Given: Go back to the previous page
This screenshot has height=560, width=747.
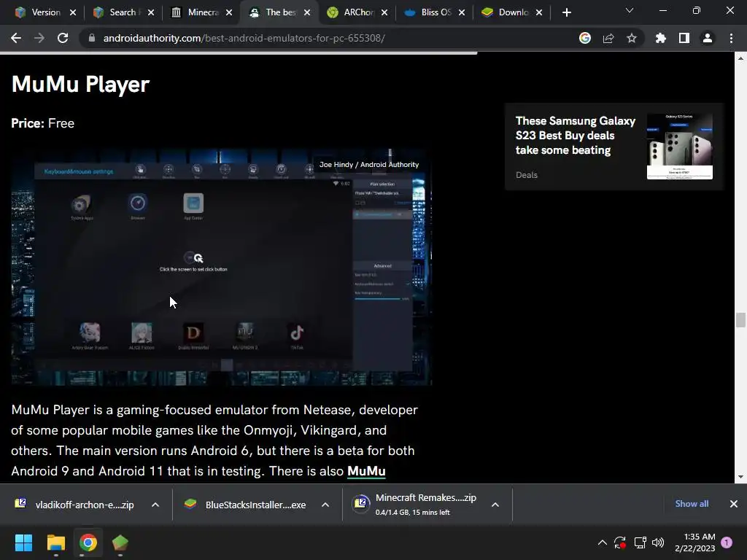Looking at the screenshot, I should pyautogui.click(x=16, y=38).
